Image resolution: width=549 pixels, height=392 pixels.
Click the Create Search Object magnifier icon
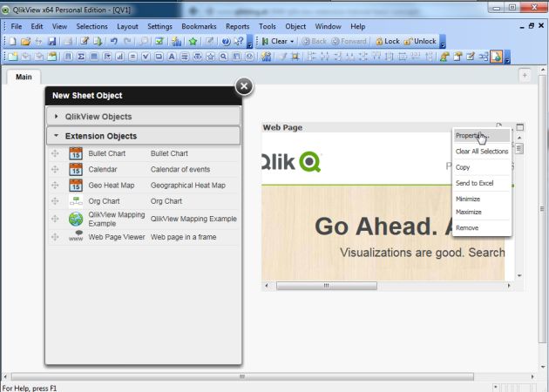coord(223,57)
